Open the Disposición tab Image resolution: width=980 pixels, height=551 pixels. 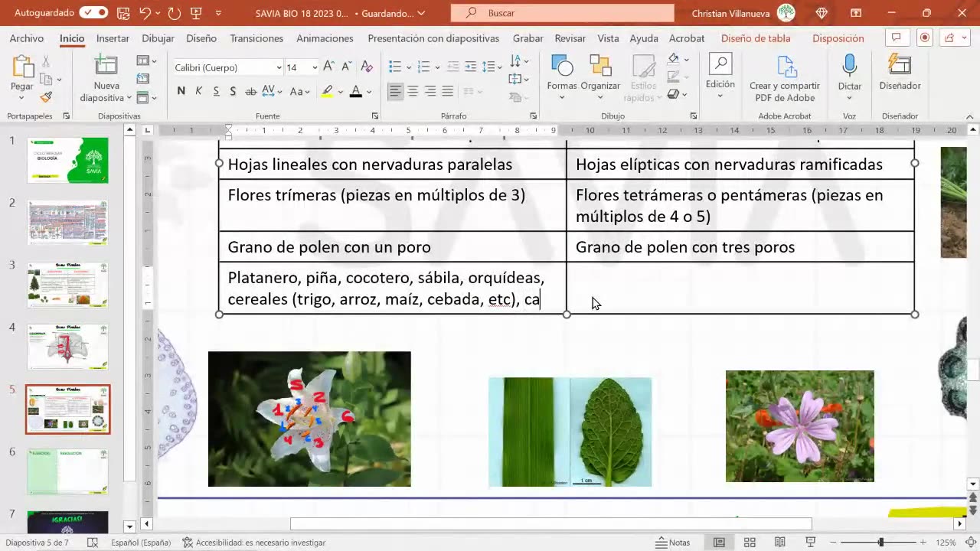[838, 38]
